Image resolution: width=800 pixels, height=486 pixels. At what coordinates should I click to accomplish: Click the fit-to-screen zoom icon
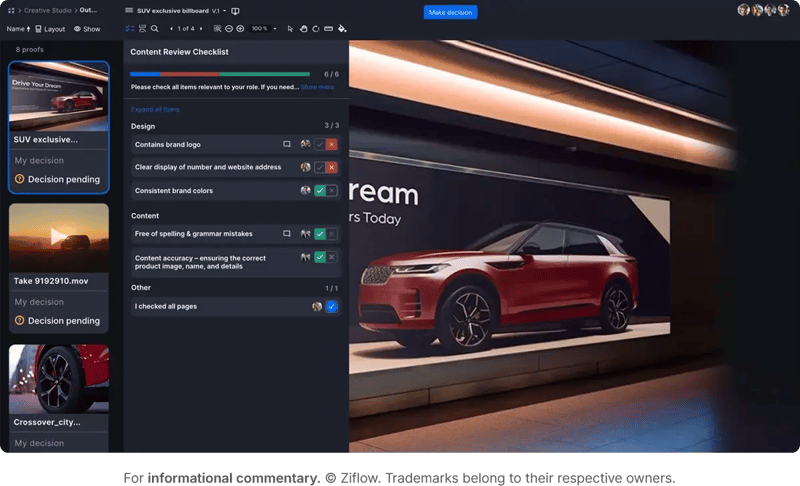click(x=217, y=29)
